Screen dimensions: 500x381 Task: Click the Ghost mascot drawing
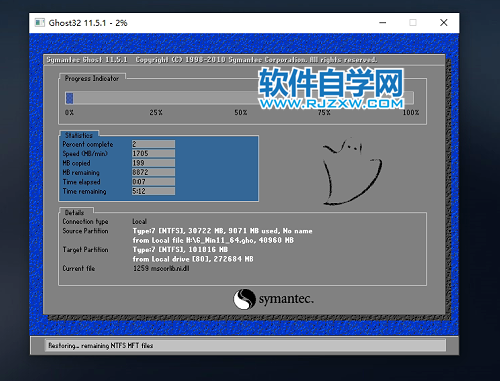(x=352, y=171)
